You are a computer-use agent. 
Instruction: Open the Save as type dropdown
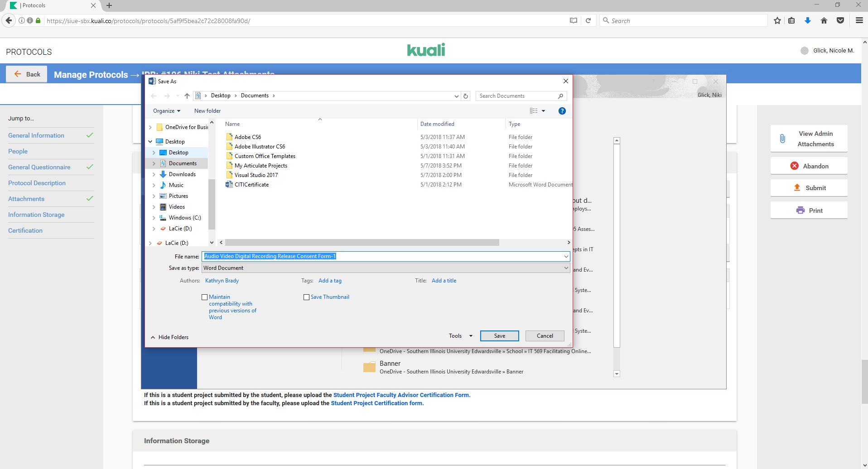tap(385, 268)
